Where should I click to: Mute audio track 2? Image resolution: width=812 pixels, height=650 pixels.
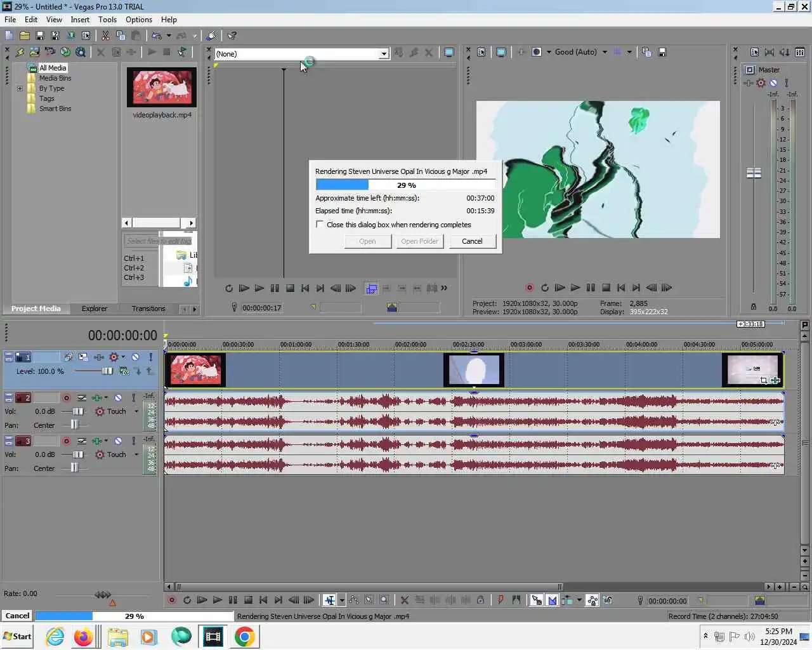click(x=118, y=398)
